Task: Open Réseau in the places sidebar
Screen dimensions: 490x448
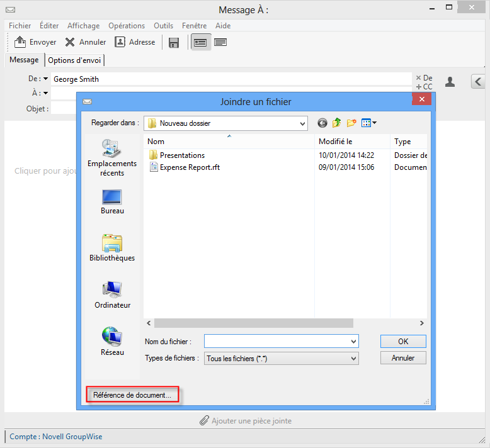Action: (112, 341)
